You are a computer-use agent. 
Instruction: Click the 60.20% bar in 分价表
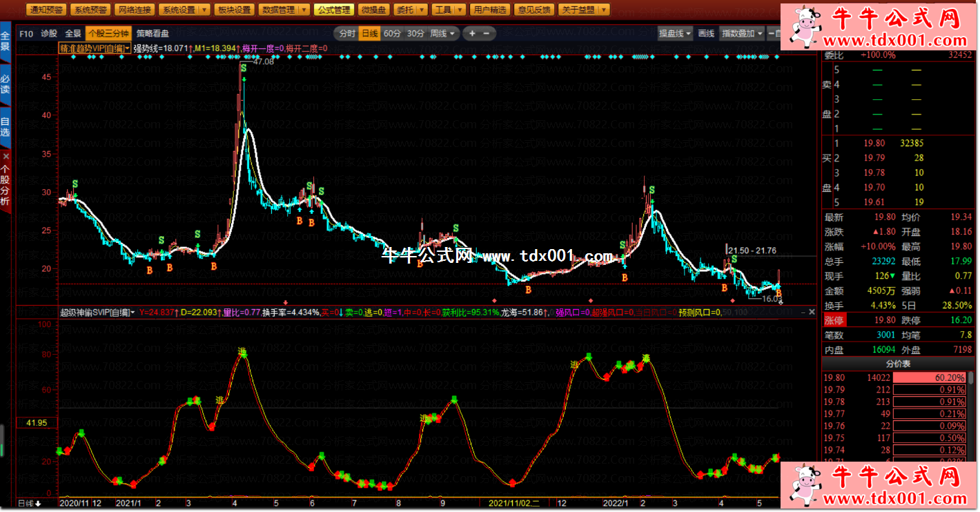(x=929, y=378)
